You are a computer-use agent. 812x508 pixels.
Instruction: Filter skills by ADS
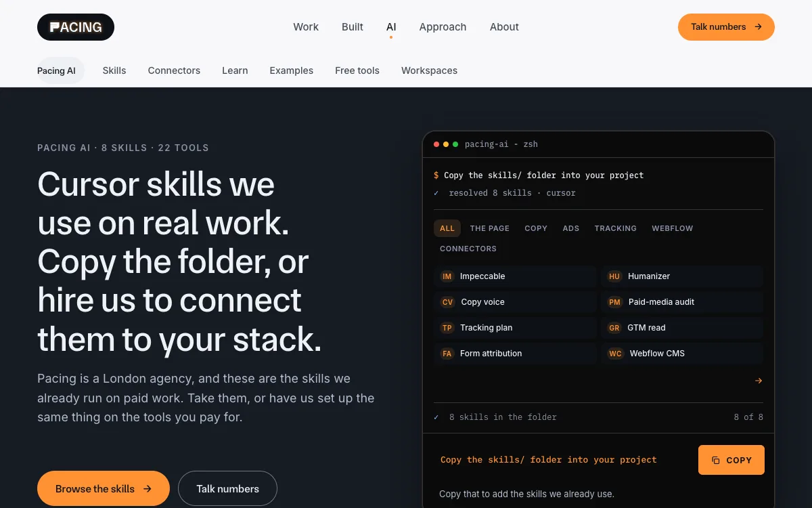pyautogui.click(x=571, y=228)
